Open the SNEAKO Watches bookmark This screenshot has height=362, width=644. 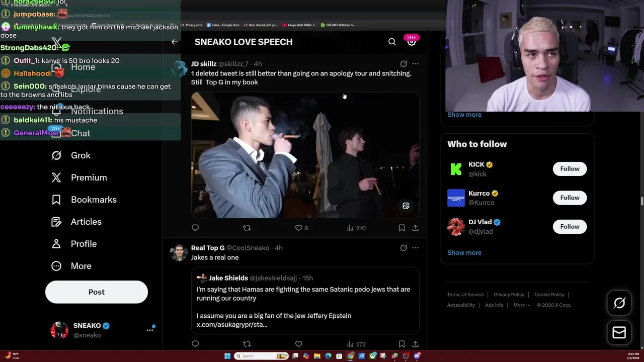tap(338, 25)
